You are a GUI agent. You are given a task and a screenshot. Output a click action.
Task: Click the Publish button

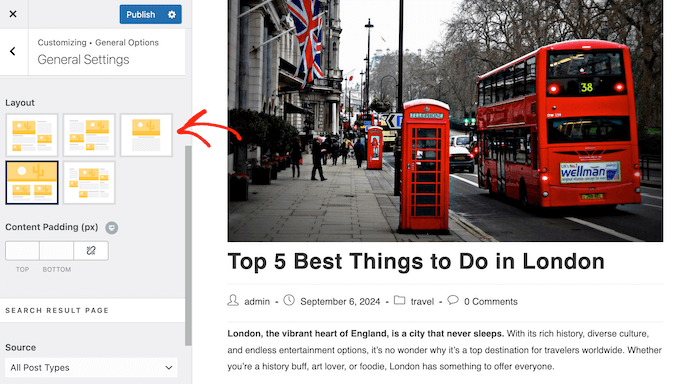pyautogui.click(x=141, y=14)
